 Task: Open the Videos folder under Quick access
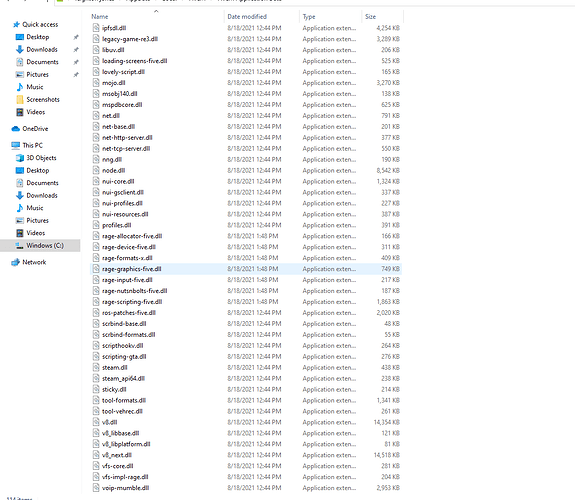36,112
